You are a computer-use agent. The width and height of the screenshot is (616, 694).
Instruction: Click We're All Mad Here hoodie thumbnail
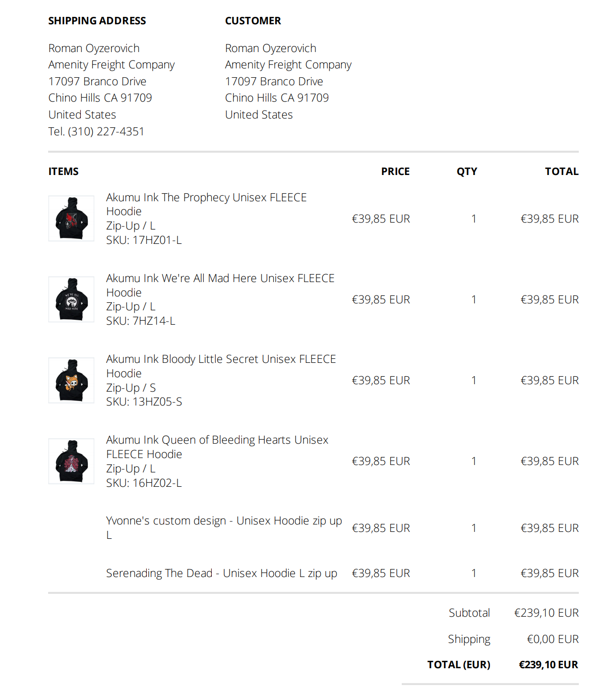71,299
